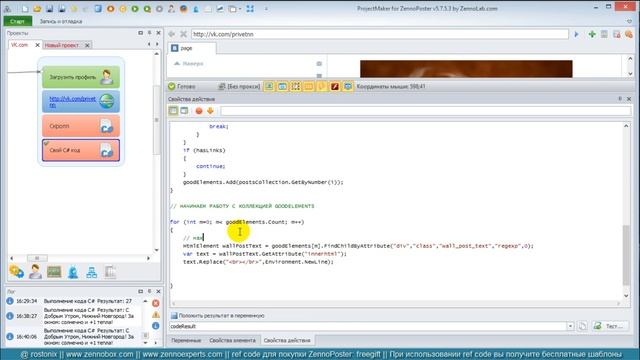Filter log by yellow warning icon
The width and height of the screenshot is (640, 360).
[156, 315]
